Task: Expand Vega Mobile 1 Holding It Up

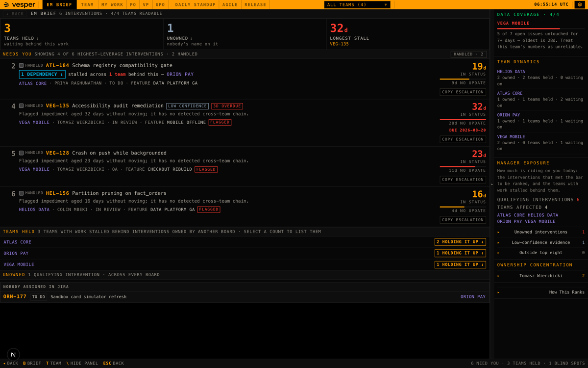Action: tap(460, 264)
